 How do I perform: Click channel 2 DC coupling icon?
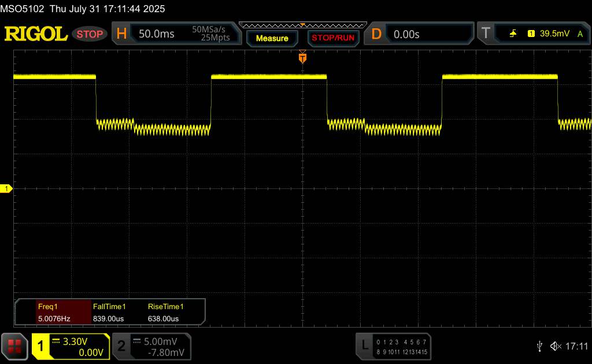136,341
